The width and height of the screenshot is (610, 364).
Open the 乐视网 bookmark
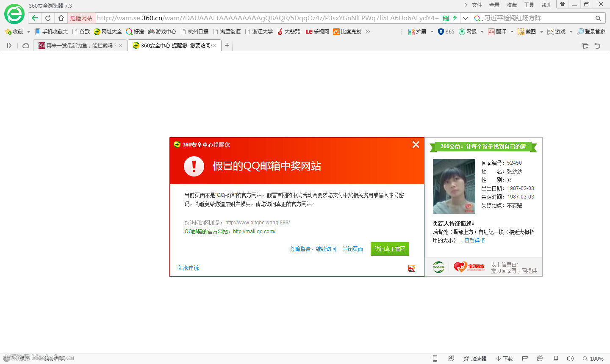[317, 32]
